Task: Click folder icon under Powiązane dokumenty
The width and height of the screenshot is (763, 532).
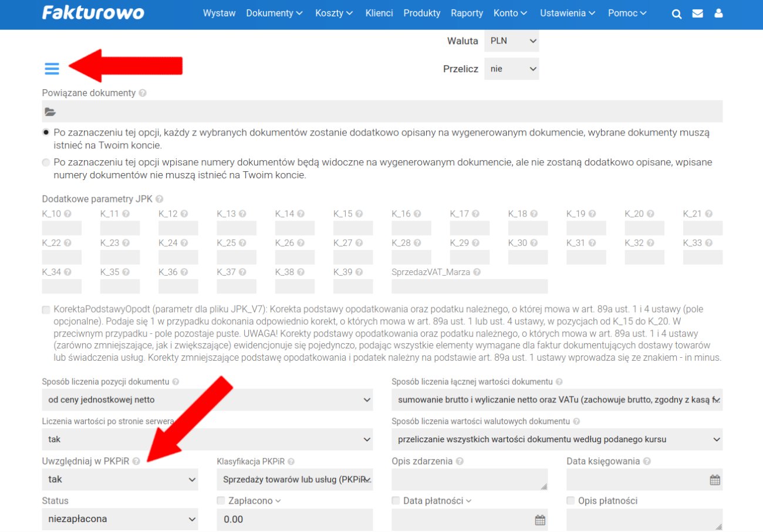Action: tap(50, 112)
